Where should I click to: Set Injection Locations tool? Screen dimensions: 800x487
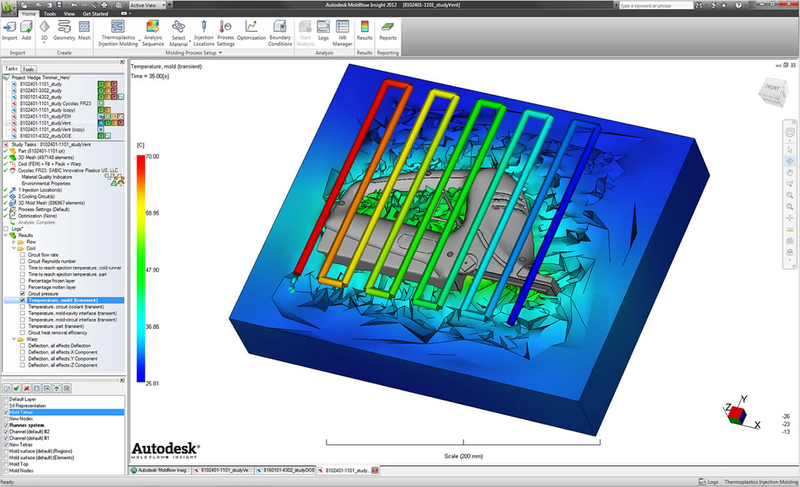[204, 33]
